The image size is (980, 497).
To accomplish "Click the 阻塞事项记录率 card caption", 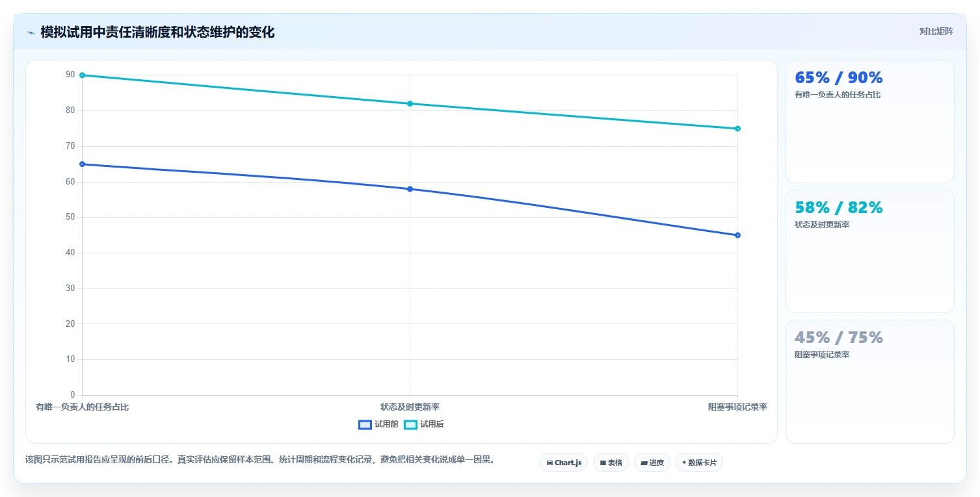I will click(822, 355).
